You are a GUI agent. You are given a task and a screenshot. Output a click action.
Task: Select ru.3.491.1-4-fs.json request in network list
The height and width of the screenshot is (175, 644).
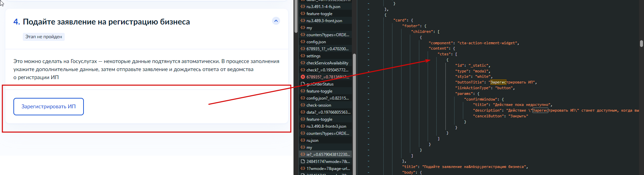pyautogui.click(x=323, y=7)
